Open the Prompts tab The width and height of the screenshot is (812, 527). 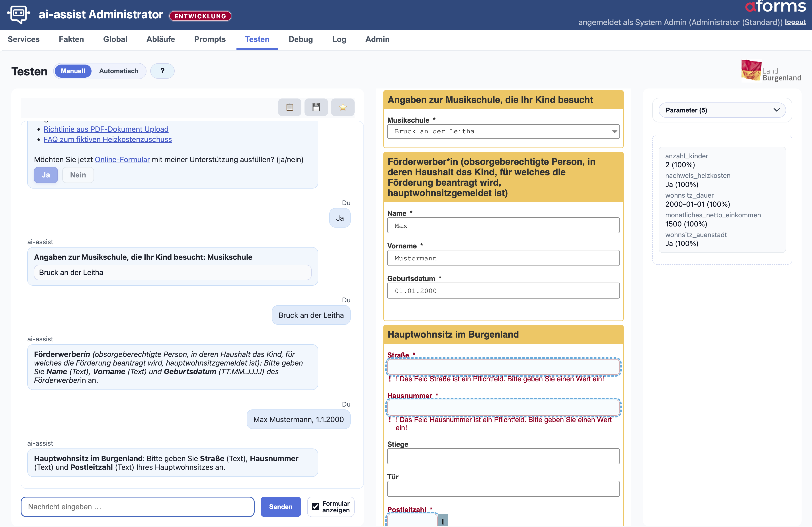[x=210, y=39]
